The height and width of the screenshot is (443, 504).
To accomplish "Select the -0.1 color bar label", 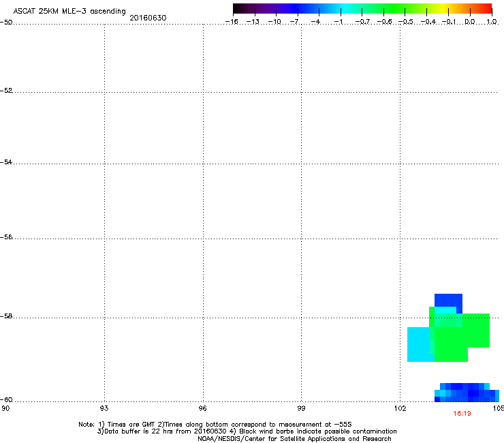I will click(x=449, y=22).
